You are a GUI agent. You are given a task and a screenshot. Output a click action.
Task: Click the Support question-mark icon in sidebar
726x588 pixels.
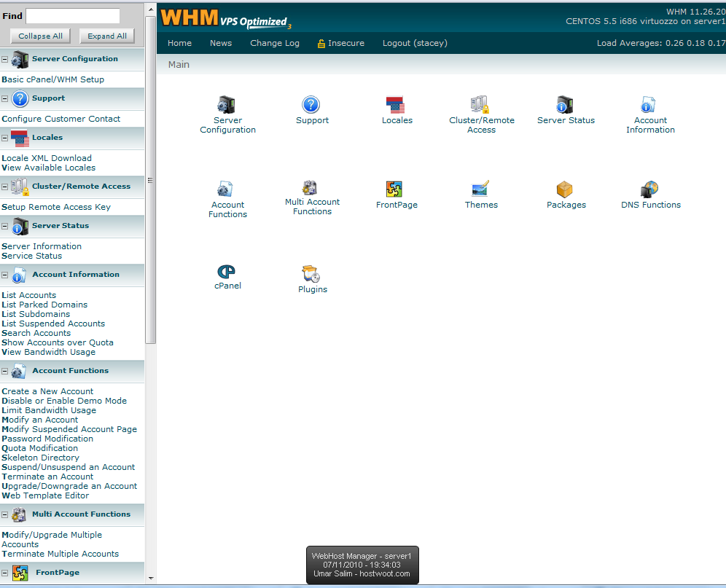tap(20, 99)
